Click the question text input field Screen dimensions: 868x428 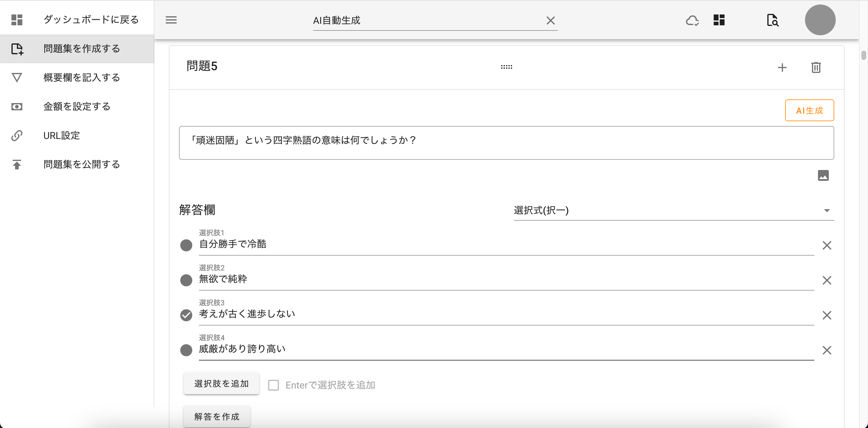tap(506, 143)
